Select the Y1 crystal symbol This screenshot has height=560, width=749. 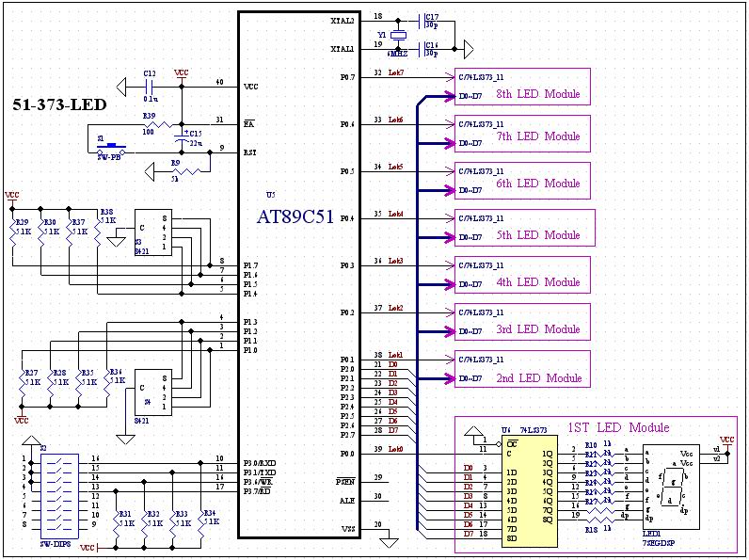click(x=398, y=36)
